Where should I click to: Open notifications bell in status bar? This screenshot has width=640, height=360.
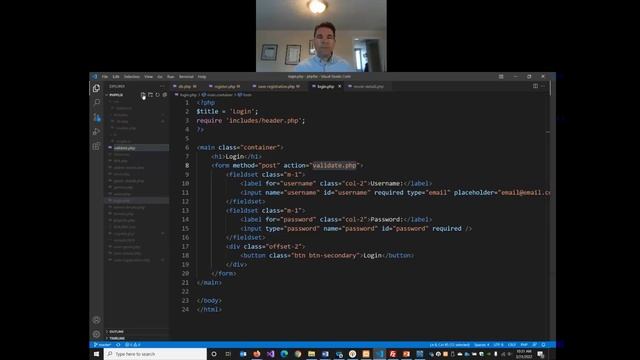(x=543, y=345)
